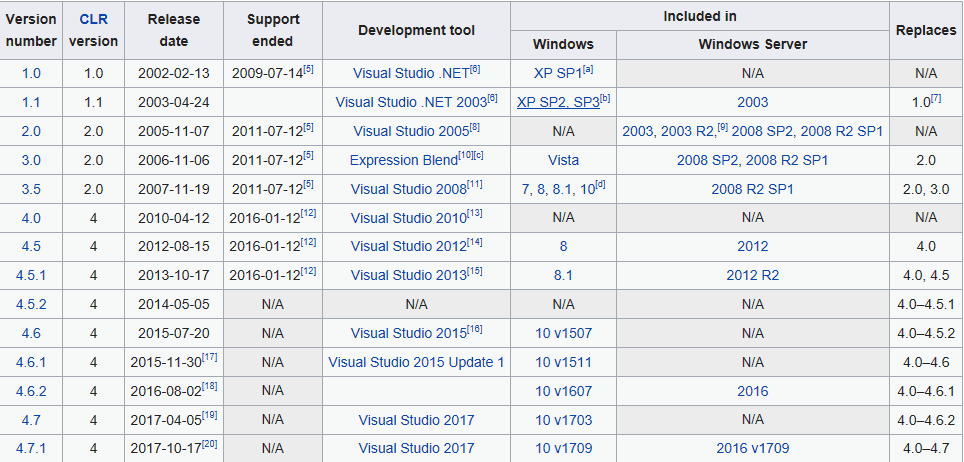Open version 3.5 link in Version number column
964x462 pixels.
click(31, 189)
